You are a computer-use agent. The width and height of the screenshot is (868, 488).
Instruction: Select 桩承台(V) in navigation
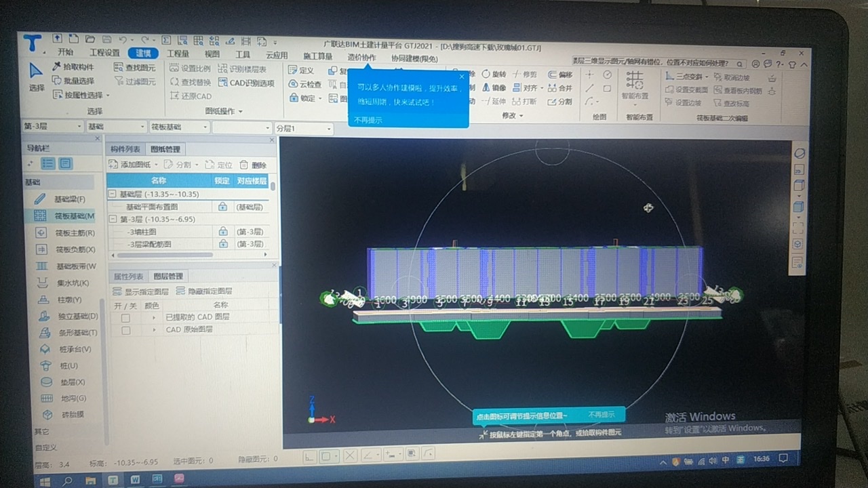click(x=66, y=349)
